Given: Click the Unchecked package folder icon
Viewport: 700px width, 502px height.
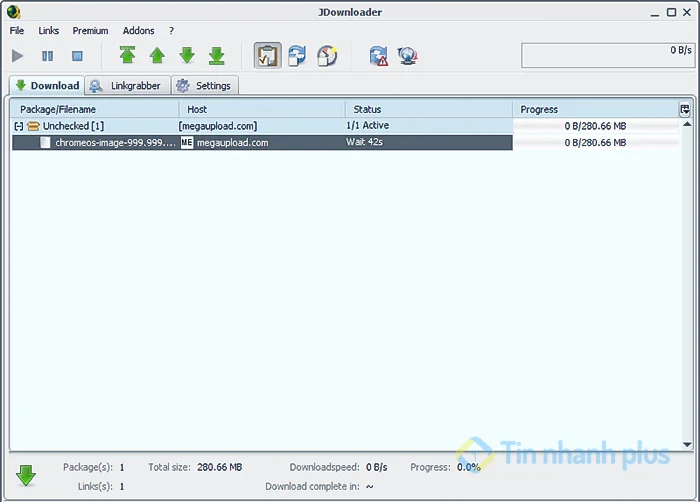Looking at the screenshot, I should 33,126.
